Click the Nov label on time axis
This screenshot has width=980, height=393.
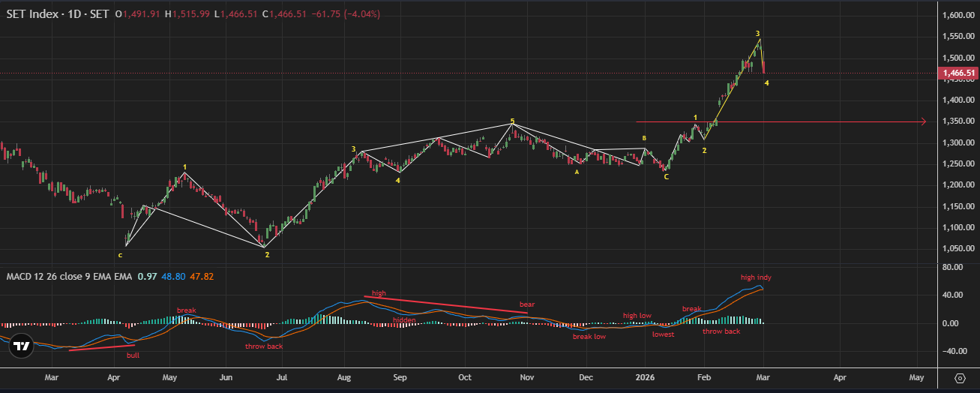[x=527, y=378]
